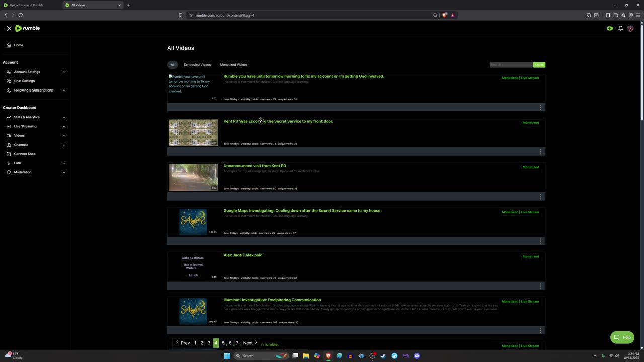Jump to page 1 of videos
The image size is (644, 362).
pos(195,343)
